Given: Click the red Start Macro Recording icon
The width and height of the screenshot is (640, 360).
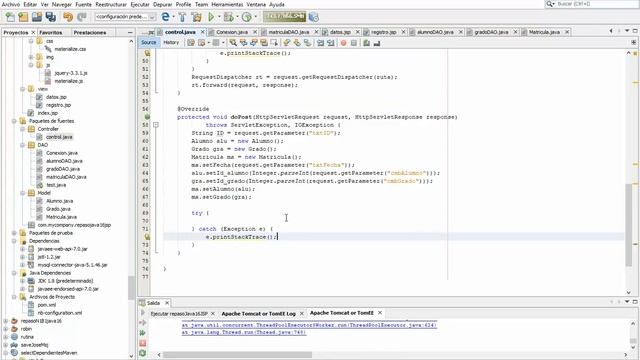Looking at the screenshot, I should tap(344, 42).
